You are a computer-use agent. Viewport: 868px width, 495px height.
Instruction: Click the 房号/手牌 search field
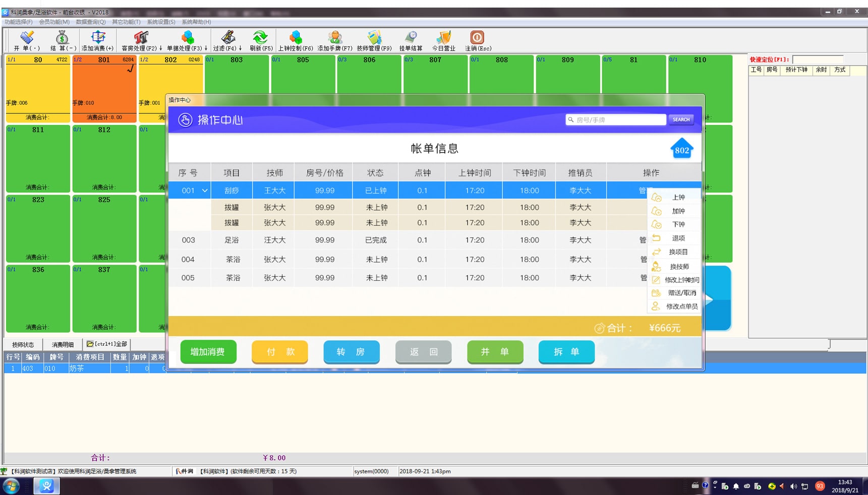point(615,119)
